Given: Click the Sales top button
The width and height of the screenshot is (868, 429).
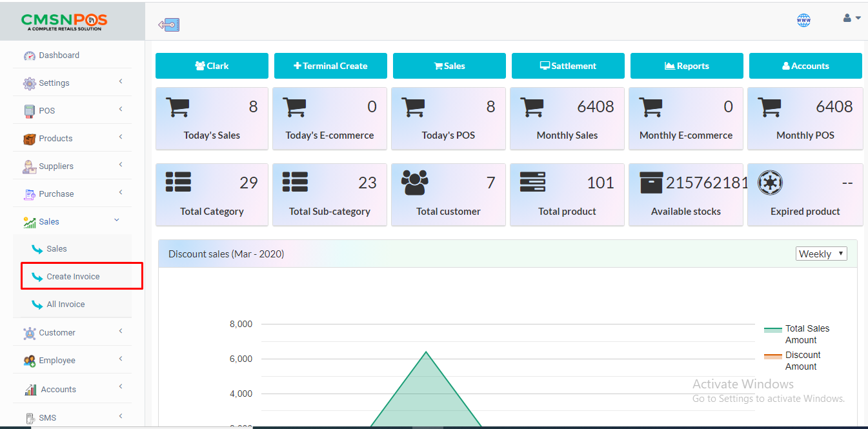Looking at the screenshot, I should click(449, 66).
